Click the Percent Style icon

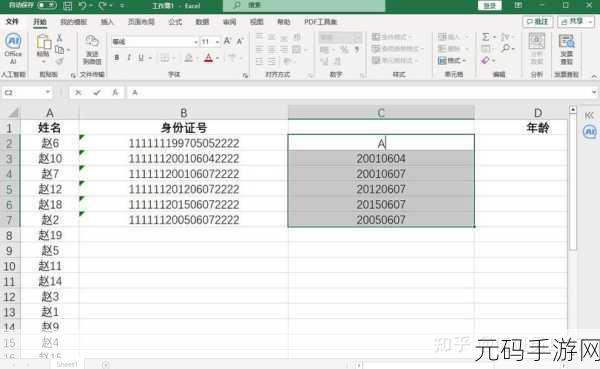coord(344,50)
